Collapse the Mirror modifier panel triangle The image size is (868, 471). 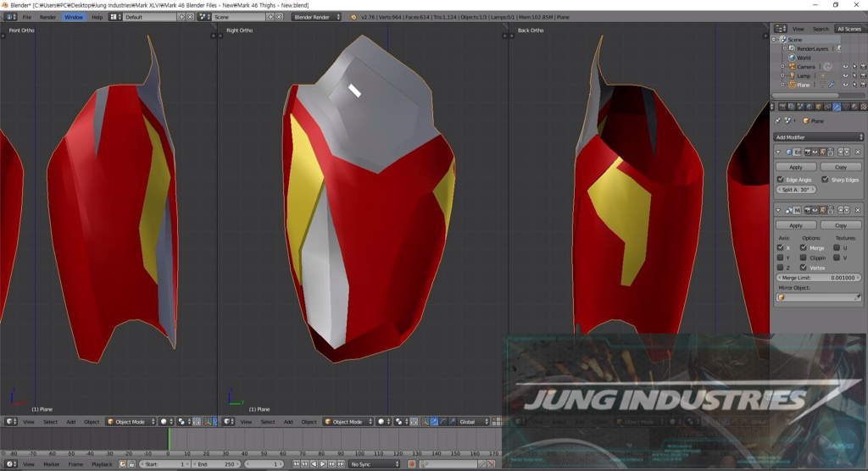tap(778, 210)
